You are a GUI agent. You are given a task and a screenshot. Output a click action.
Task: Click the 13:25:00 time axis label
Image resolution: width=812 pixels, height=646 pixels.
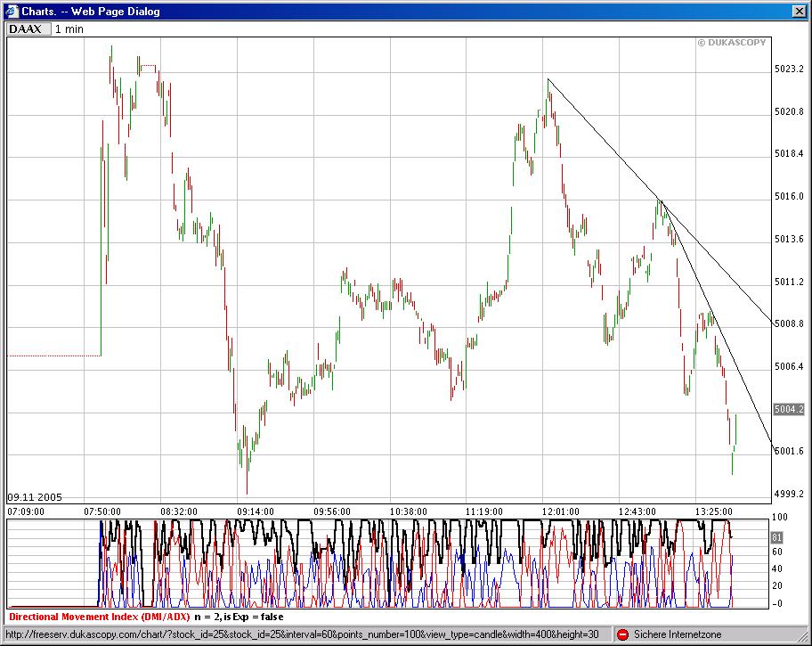coord(713,511)
